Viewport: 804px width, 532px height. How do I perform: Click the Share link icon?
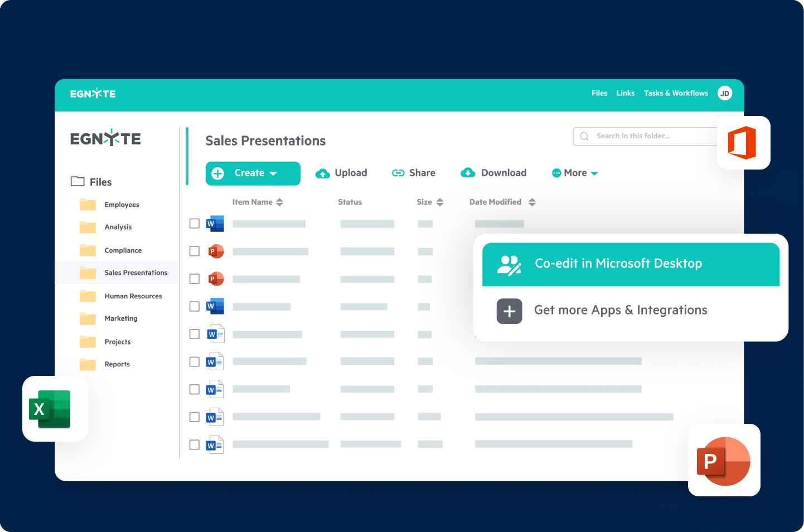(398, 173)
